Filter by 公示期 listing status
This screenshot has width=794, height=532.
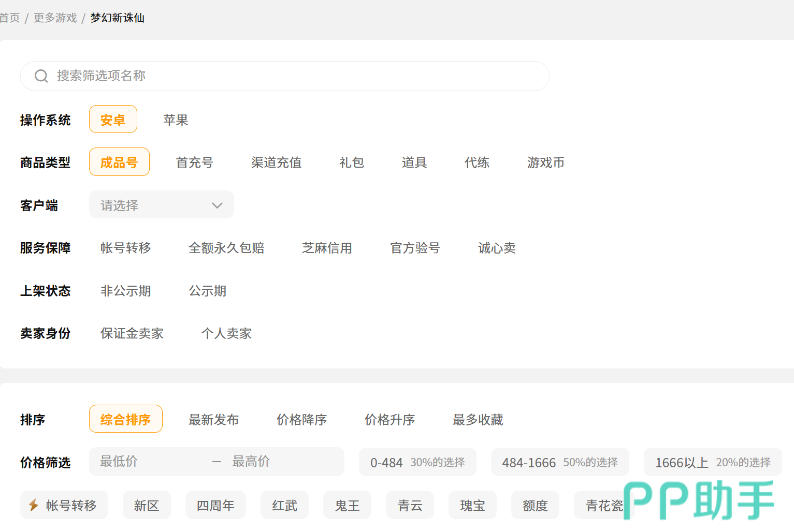pyautogui.click(x=207, y=291)
